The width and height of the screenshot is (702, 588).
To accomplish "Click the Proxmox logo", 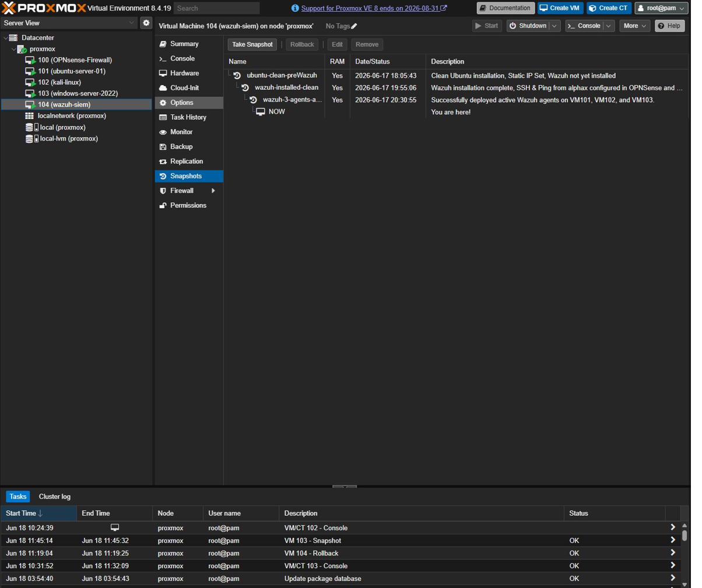I will [x=44, y=8].
